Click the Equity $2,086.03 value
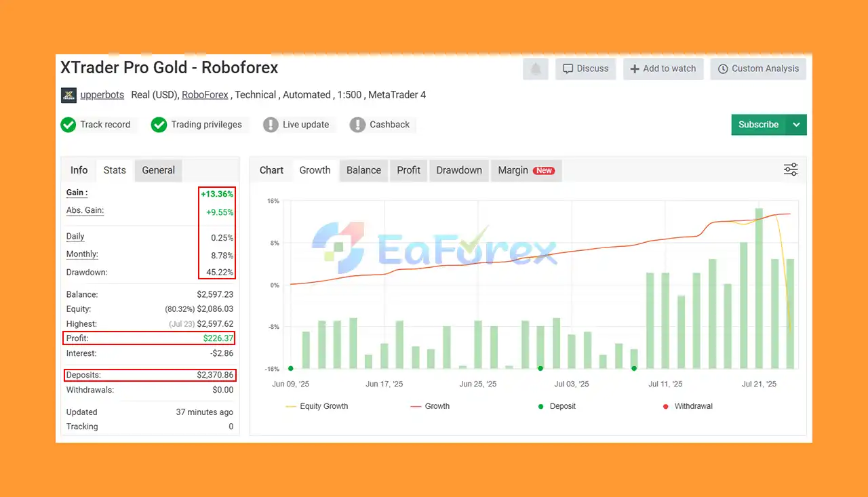The height and width of the screenshot is (497, 868). coord(215,309)
